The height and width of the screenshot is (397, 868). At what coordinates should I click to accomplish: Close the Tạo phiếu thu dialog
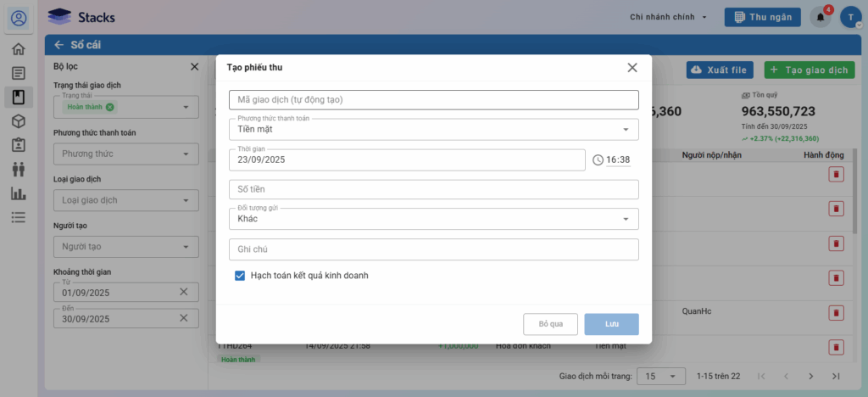(x=632, y=68)
